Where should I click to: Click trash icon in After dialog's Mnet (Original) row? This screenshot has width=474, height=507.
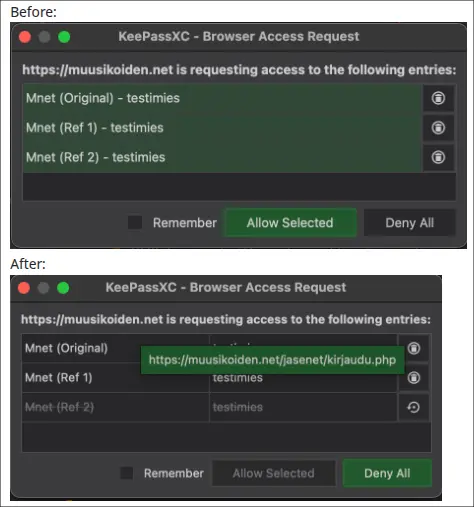click(414, 348)
